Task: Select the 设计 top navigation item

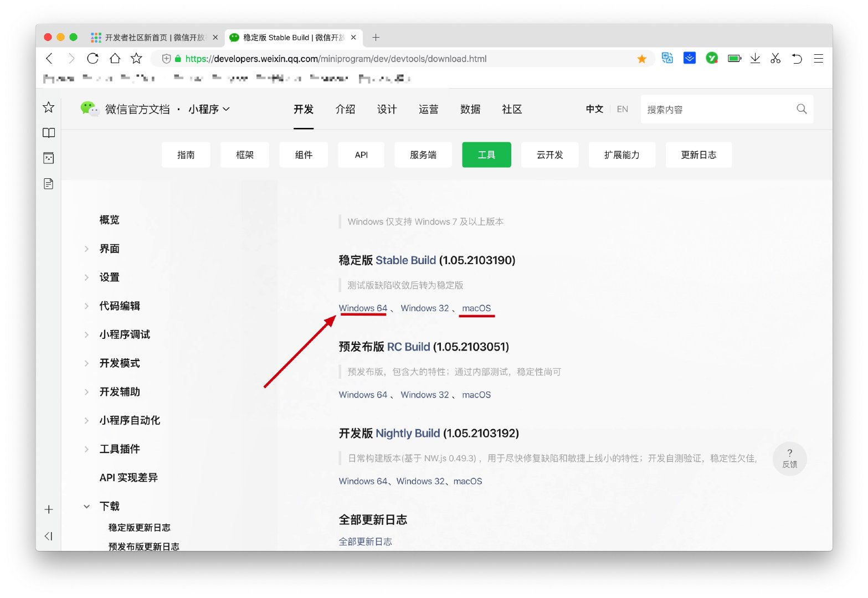Action: click(387, 109)
